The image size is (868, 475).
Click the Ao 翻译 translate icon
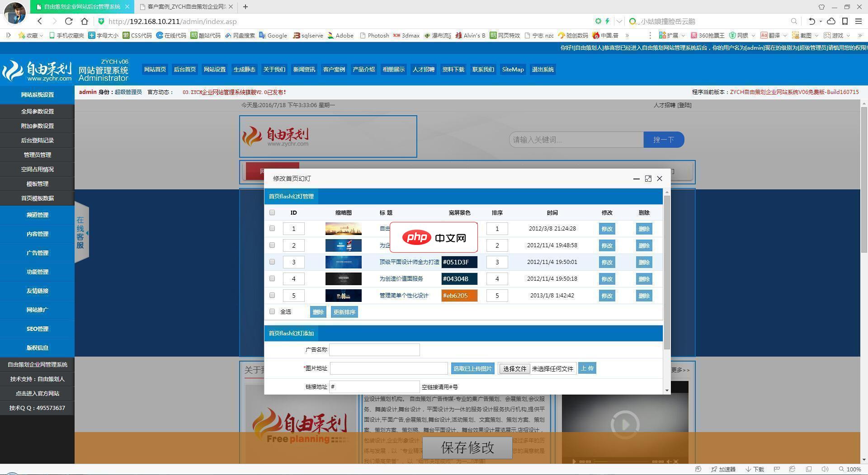pyautogui.click(x=769, y=35)
